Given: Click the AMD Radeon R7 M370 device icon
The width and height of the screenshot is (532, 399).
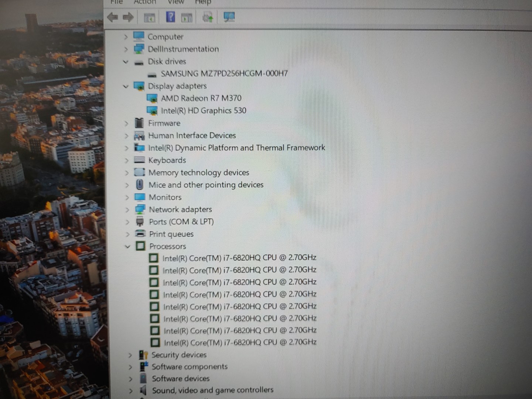Looking at the screenshot, I should coord(153,98).
